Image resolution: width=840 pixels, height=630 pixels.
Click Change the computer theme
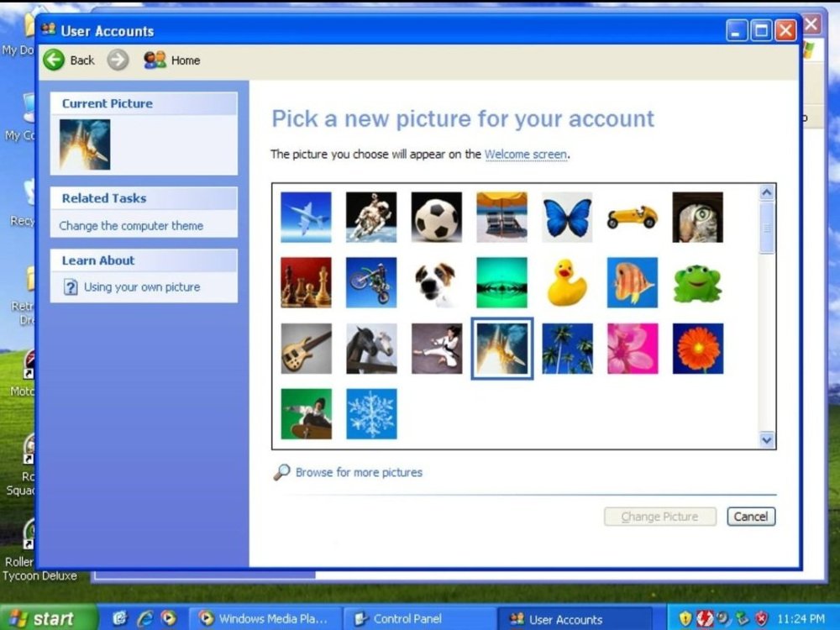[x=132, y=226]
